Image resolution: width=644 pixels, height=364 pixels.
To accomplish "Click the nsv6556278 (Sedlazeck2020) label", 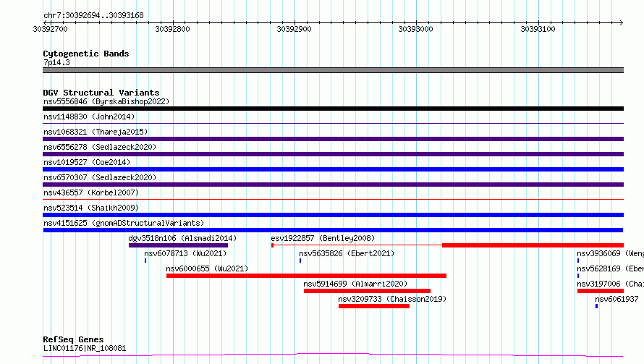I will click(x=100, y=147).
